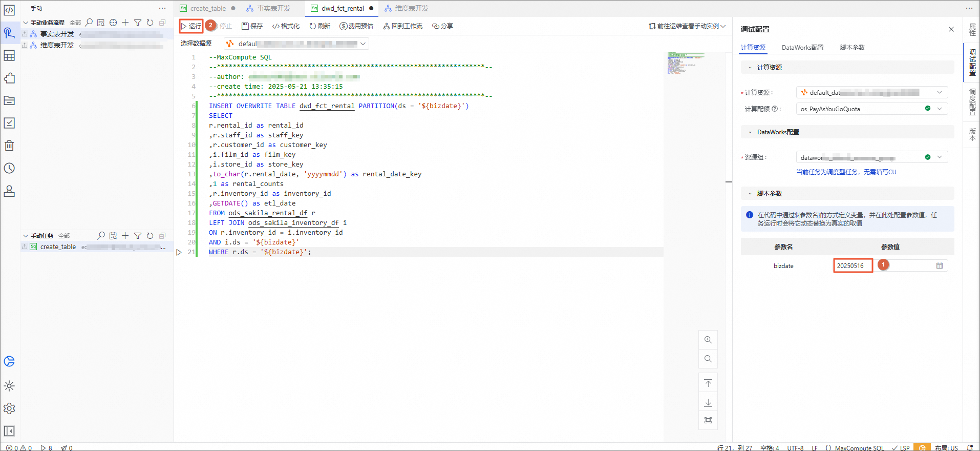This screenshot has width=980, height=451.
Task: Jump to bottom of the editor
Action: tap(708, 403)
